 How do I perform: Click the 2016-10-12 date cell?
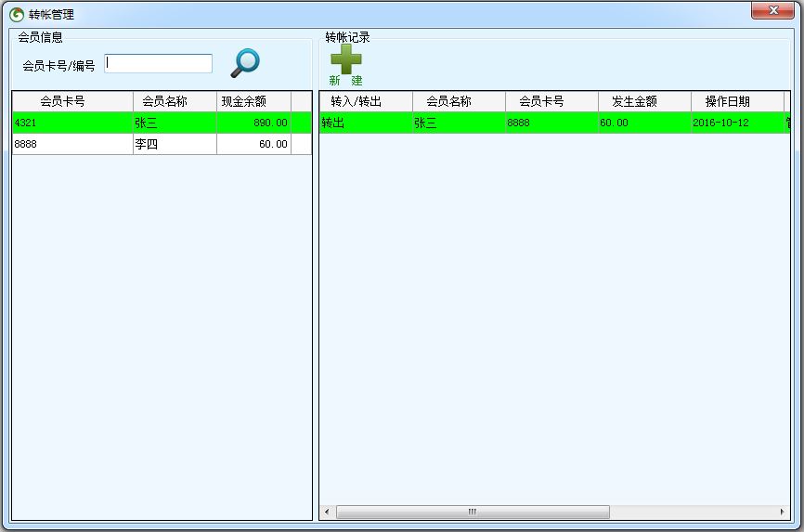(x=737, y=123)
